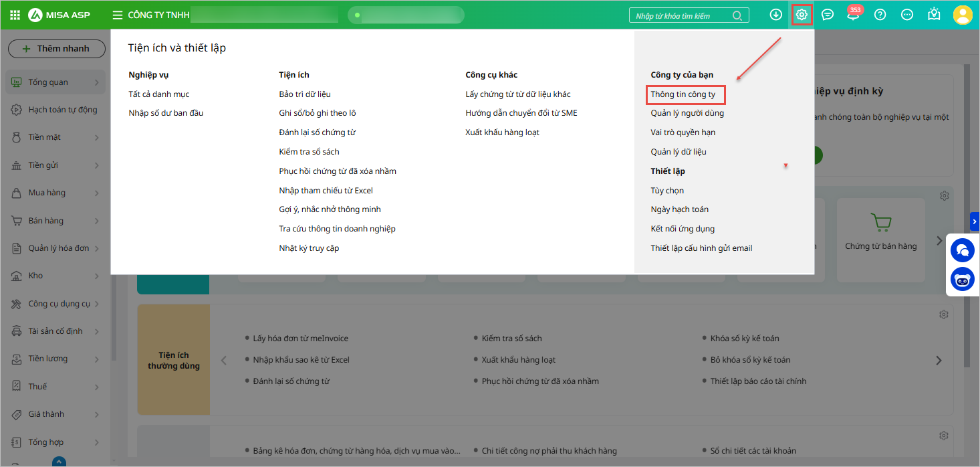Click the Tiền gửi bank icon
980x467 pixels.
[x=16, y=165]
